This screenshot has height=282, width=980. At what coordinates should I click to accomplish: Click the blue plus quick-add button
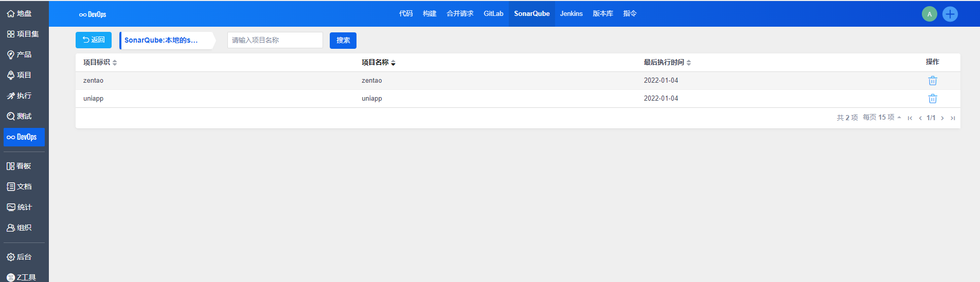[x=950, y=14]
